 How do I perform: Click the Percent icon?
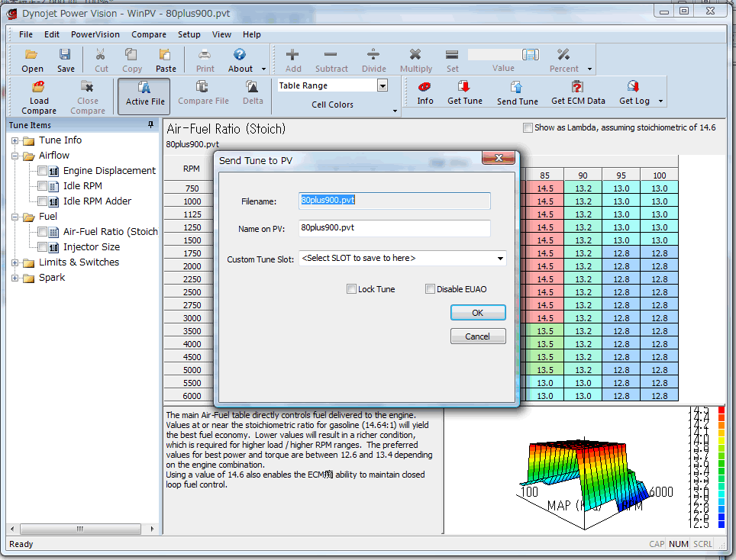pos(563,55)
